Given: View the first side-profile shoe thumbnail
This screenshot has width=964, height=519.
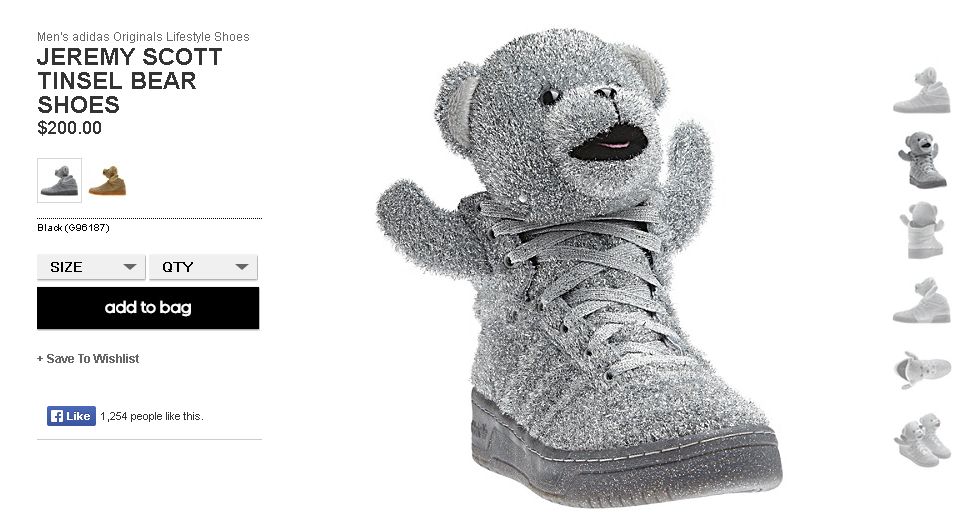Looking at the screenshot, I should 922,90.
